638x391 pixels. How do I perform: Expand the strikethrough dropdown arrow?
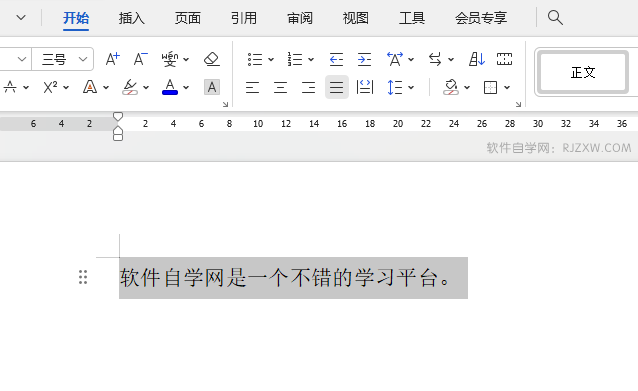tap(26, 87)
